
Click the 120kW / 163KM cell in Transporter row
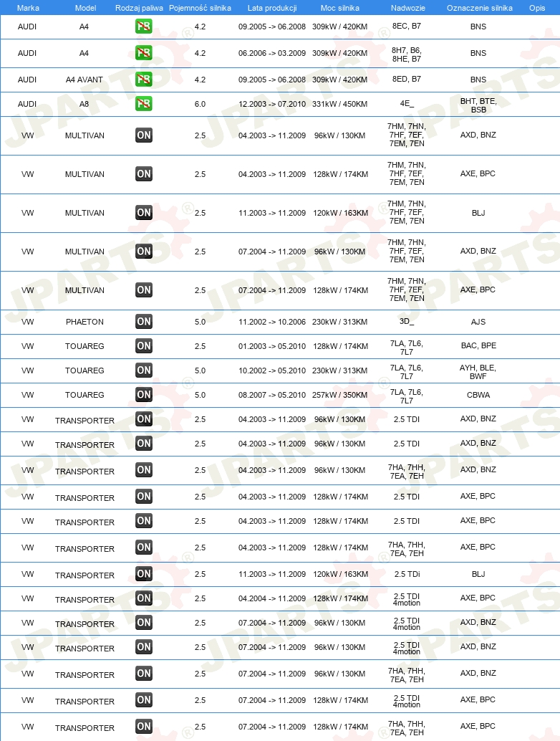click(340, 574)
